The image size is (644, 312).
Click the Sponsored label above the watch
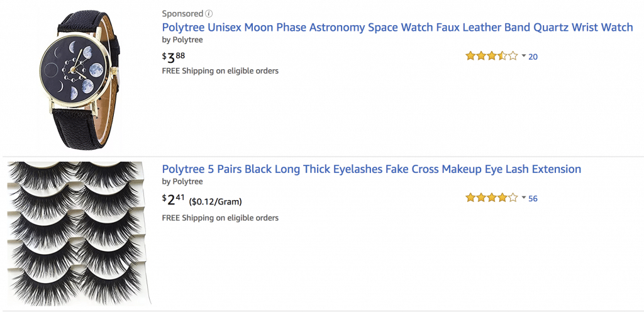coord(182,14)
